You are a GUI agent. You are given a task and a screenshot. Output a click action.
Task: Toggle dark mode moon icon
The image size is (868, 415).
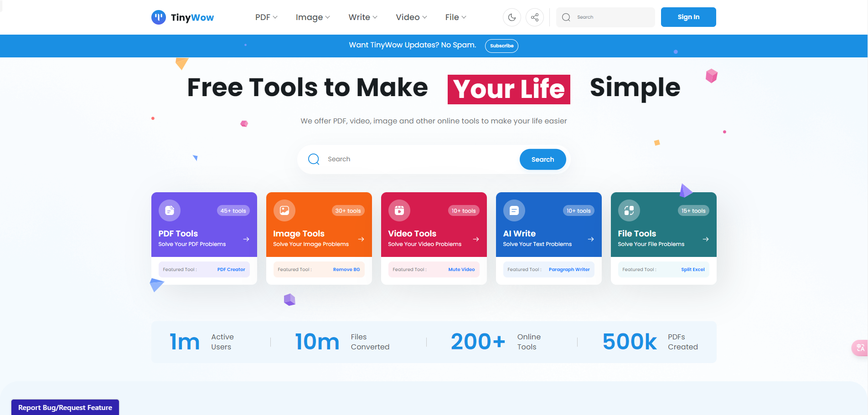coord(512,17)
